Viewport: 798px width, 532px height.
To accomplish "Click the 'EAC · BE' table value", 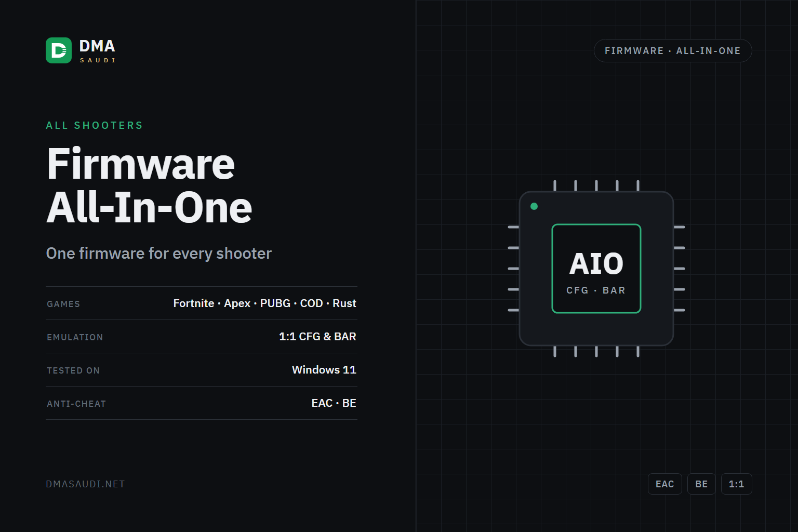I will [334, 403].
